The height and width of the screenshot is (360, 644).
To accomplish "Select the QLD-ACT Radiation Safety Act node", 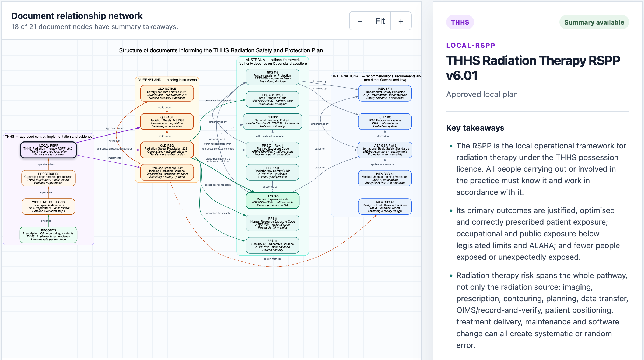I will [167, 122].
